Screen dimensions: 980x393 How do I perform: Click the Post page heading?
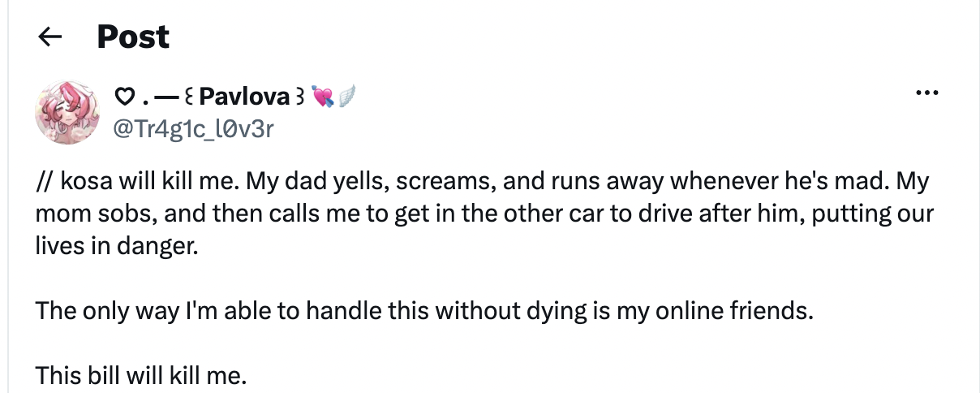133,37
